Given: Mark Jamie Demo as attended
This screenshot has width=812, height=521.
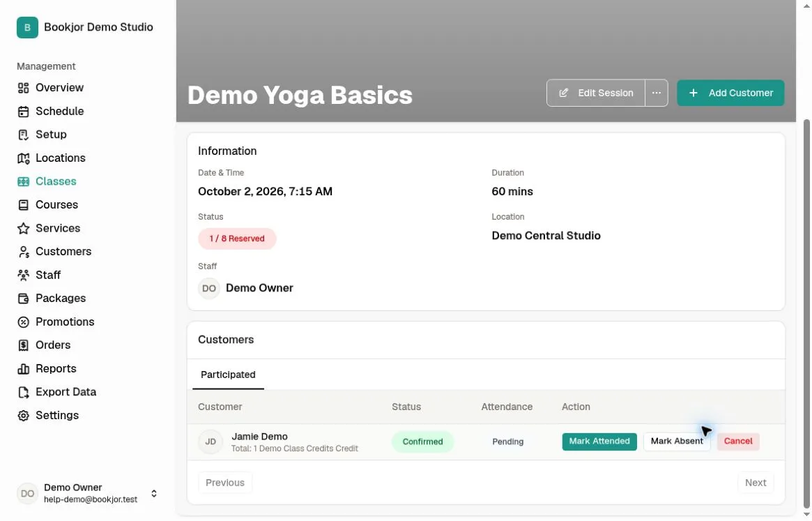Looking at the screenshot, I should coord(599,441).
